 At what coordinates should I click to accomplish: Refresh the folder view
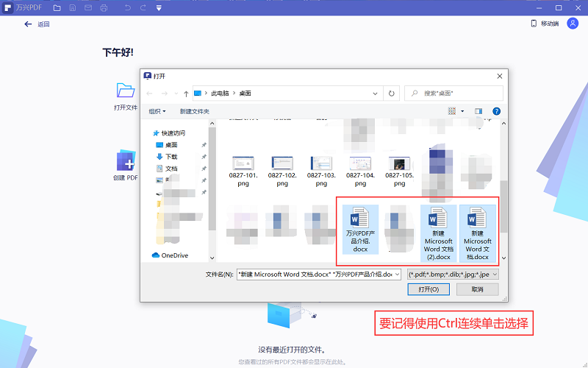(x=392, y=93)
